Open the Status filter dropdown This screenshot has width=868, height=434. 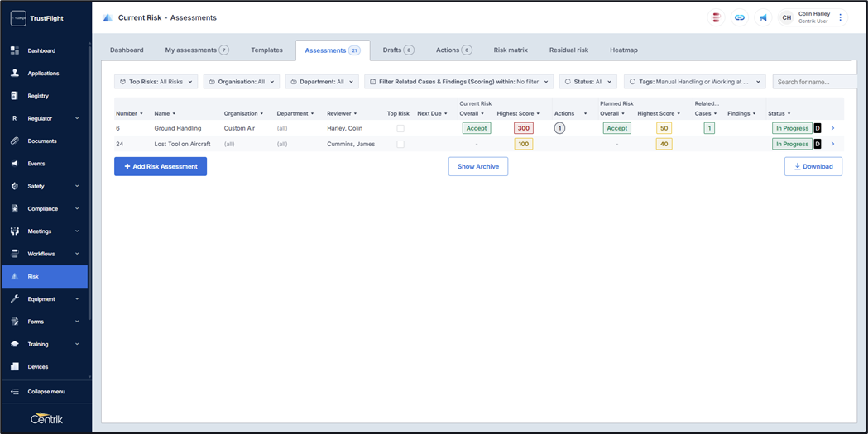pos(587,82)
